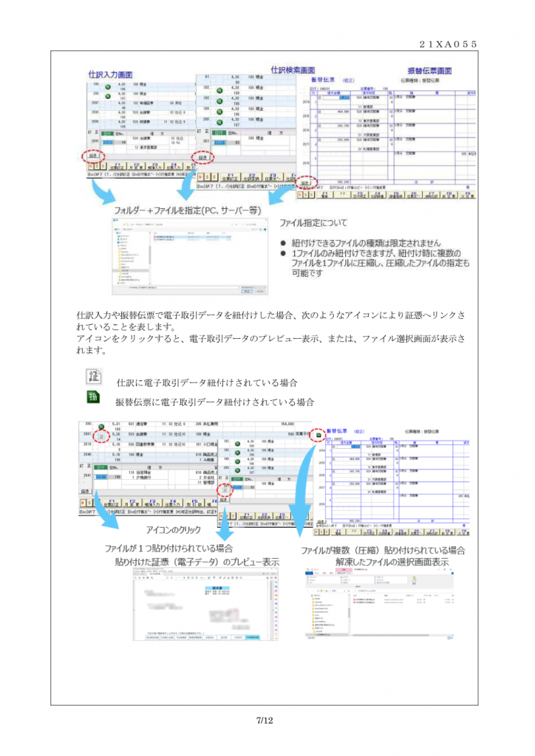
Task: Click N button in top 仕訳検索画面 bottom bar
Action: (201, 177)
